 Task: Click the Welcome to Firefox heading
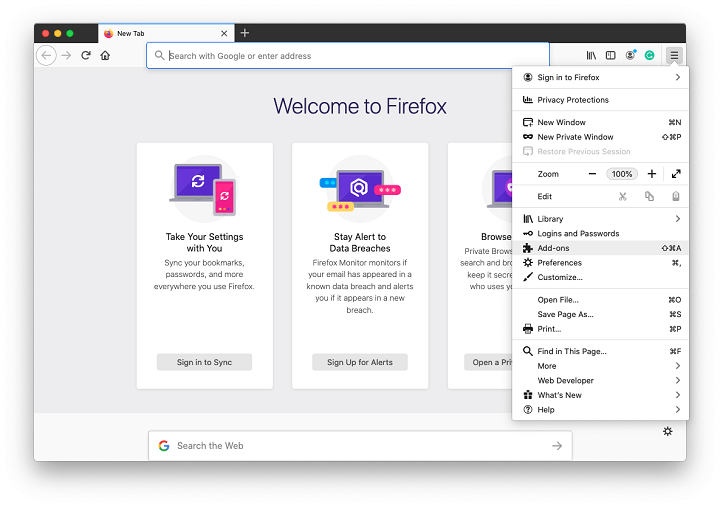click(360, 106)
